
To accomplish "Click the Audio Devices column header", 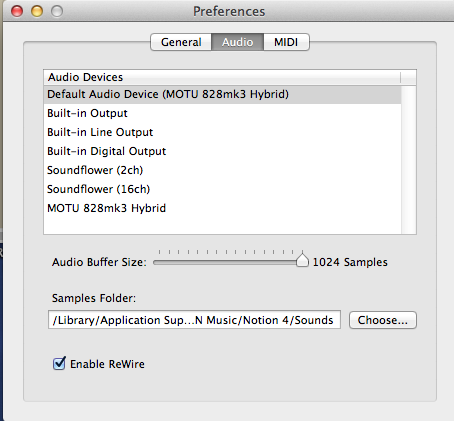I will click(x=222, y=77).
